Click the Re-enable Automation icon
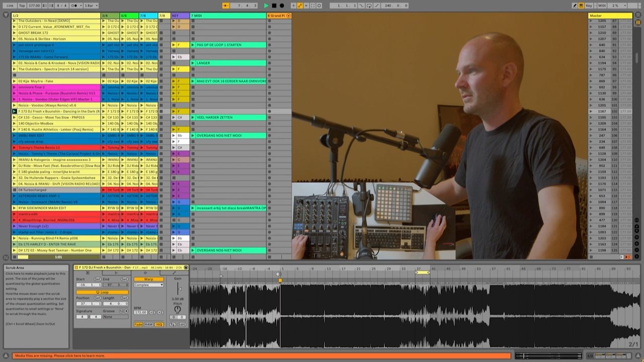Screen dimensions: 644x362 (x=306, y=6)
